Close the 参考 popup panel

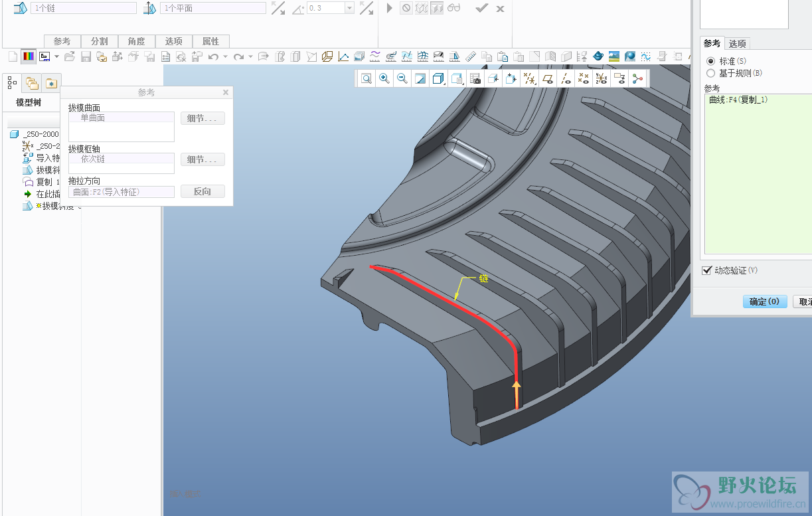pos(226,92)
